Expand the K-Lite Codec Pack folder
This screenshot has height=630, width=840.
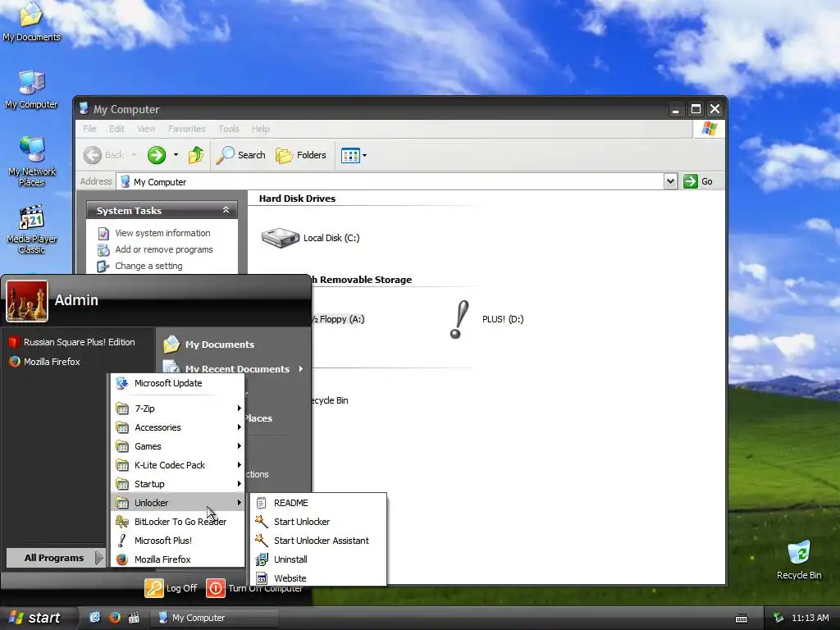(177, 465)
